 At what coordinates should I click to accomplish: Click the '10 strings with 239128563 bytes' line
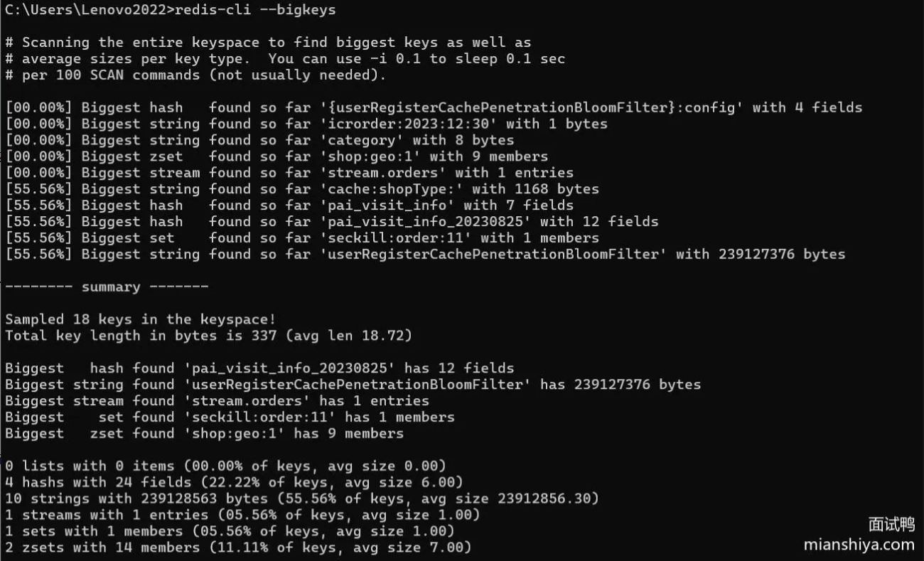pos(301,498)
